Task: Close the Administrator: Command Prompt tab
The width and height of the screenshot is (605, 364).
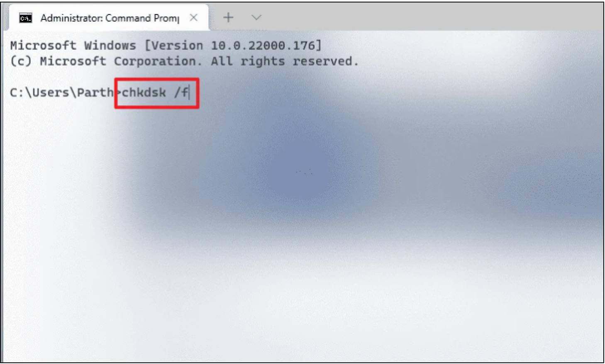Action: 193,18
